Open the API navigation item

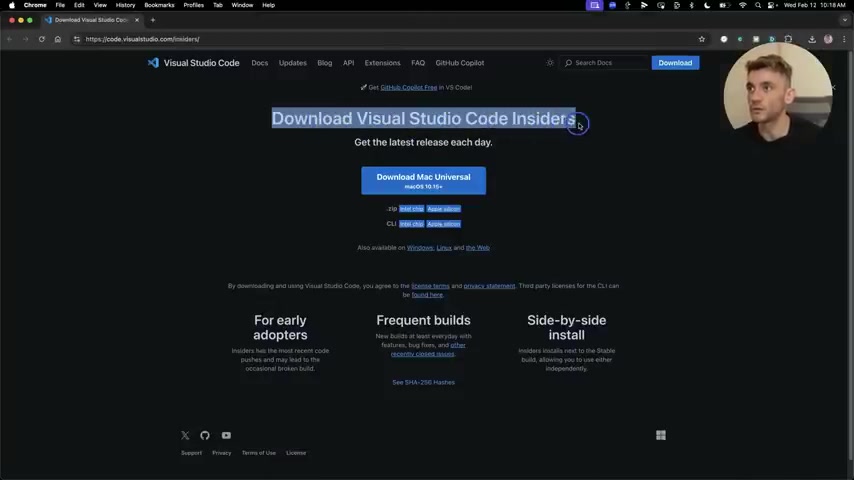349,63
